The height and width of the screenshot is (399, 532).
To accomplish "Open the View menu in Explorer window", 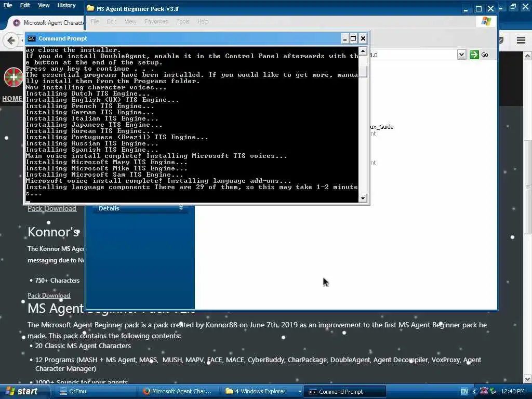I will click(130, 21).
